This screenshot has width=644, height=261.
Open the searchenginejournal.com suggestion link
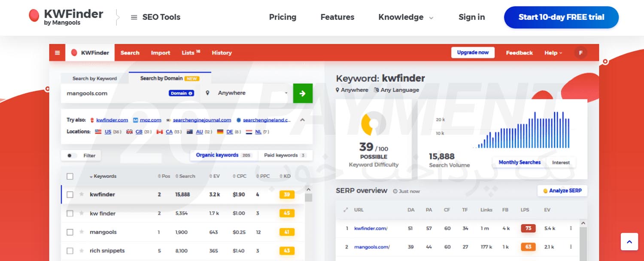(x=202, y=120)
